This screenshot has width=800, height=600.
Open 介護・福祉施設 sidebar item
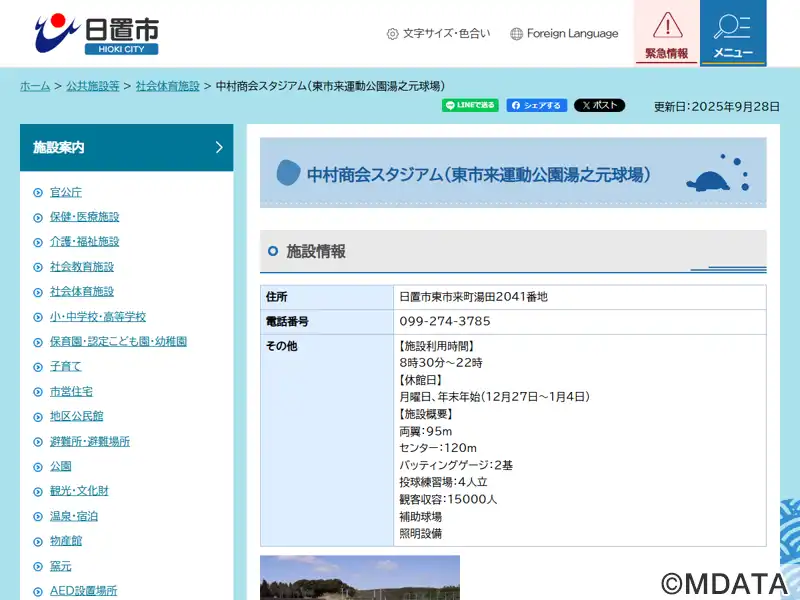(84, 242)
